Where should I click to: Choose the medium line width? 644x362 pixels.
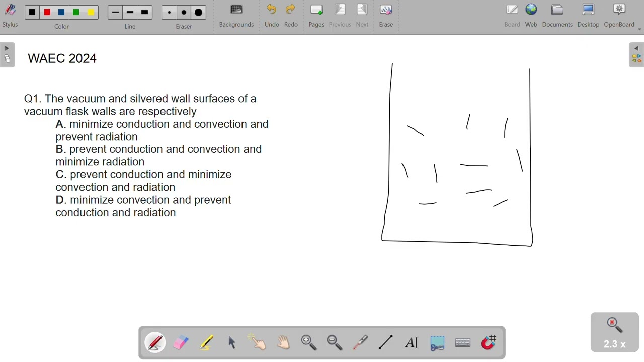130,13
